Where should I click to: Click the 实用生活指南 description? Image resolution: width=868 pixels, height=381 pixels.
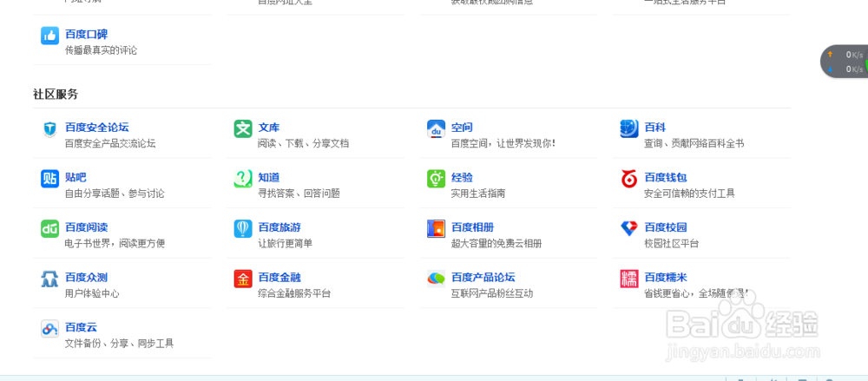point(478,194)
